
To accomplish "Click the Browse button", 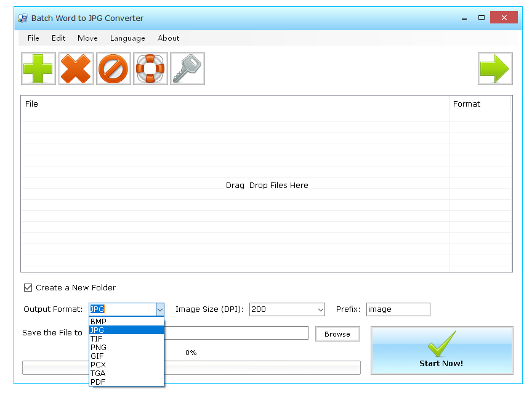I will pyautogui.click(x=337, y=334).
